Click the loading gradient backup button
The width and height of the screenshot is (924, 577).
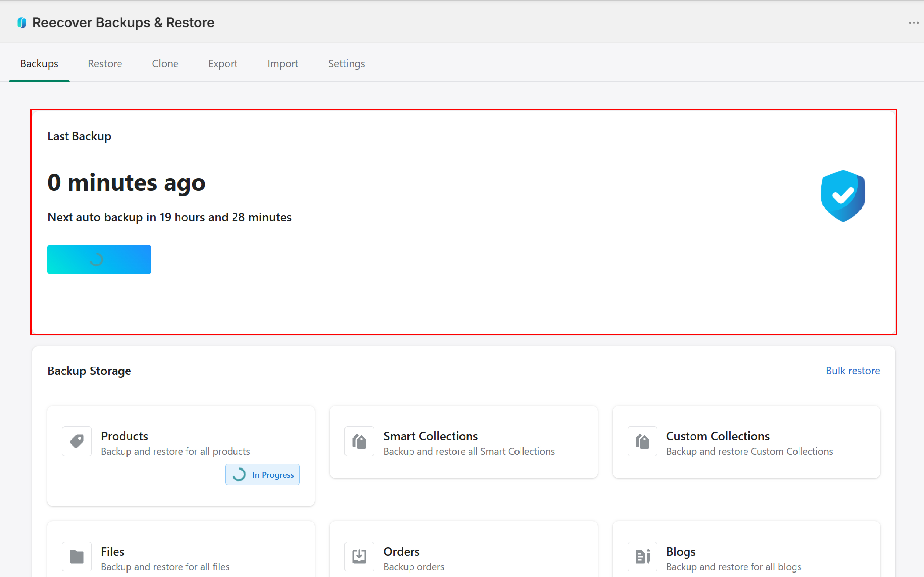(99, 259)
